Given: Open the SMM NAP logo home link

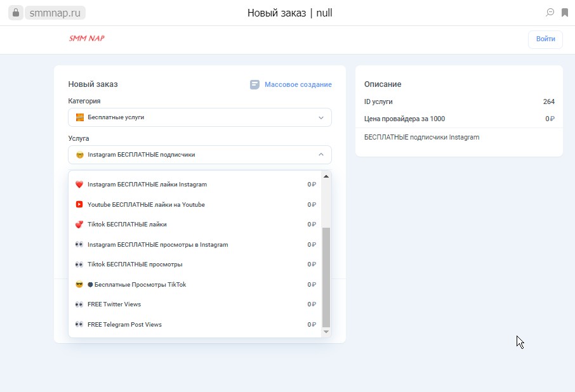Looking at the screenshot, I should pyautogui.click(x=86, y=38).
